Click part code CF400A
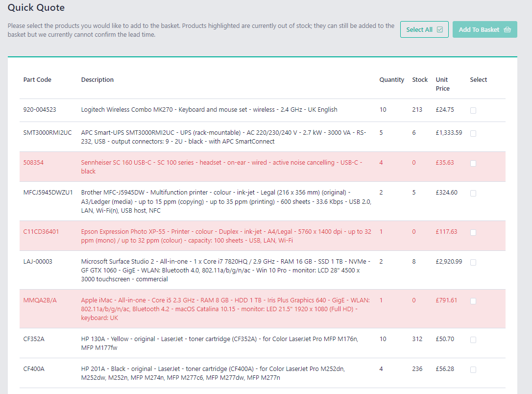This screenshot has width=532, height=394. click(34, 369)
